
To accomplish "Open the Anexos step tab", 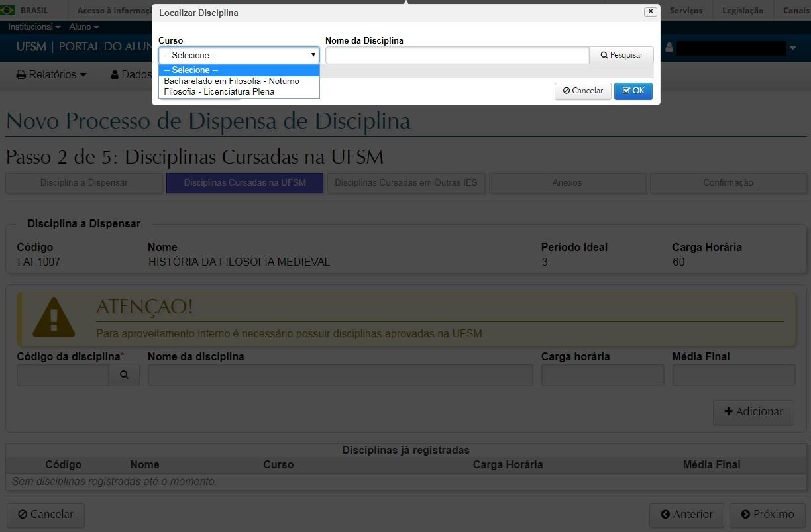I will click(x=567, y=183).
